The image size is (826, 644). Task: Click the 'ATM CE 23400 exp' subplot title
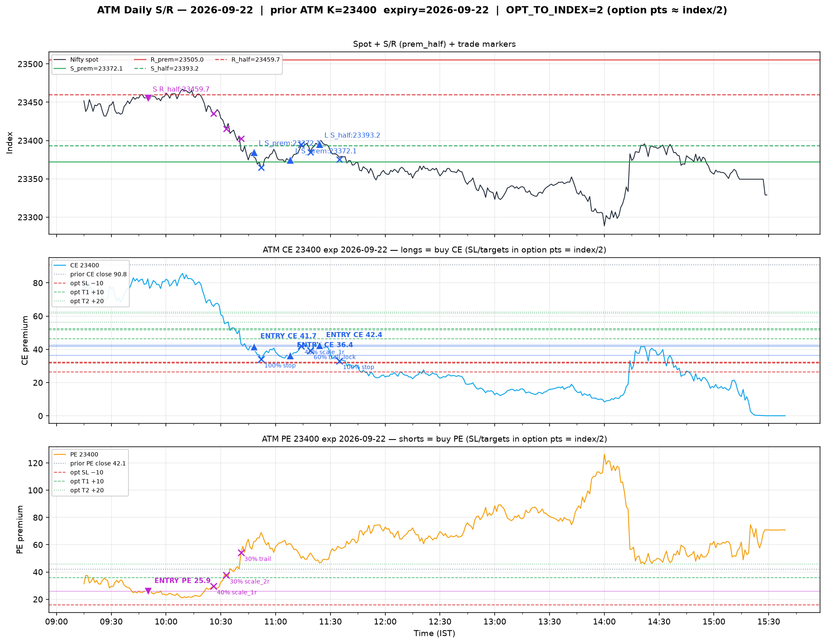434,250
